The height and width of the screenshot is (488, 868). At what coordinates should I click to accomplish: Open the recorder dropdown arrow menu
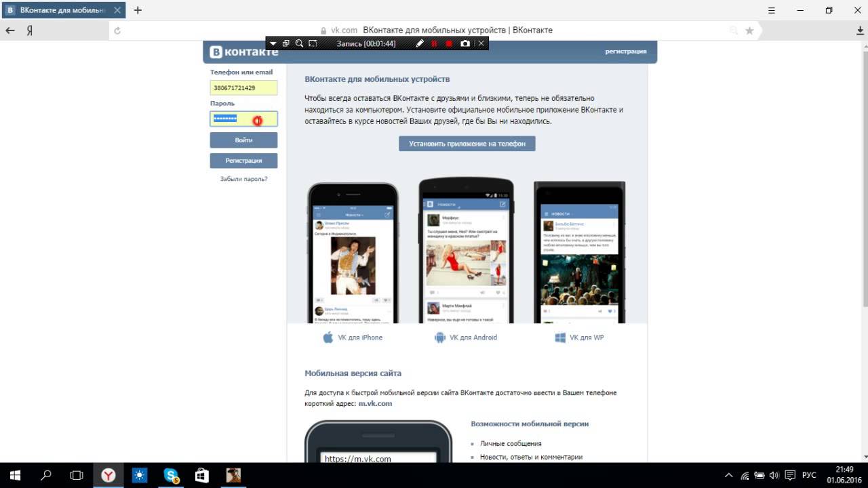[x=273, y=43]
